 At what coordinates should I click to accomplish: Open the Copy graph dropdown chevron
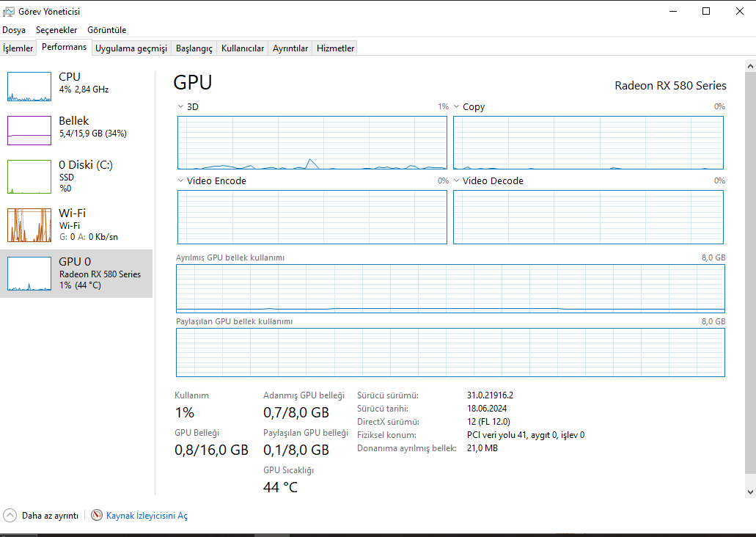point(457,107)
